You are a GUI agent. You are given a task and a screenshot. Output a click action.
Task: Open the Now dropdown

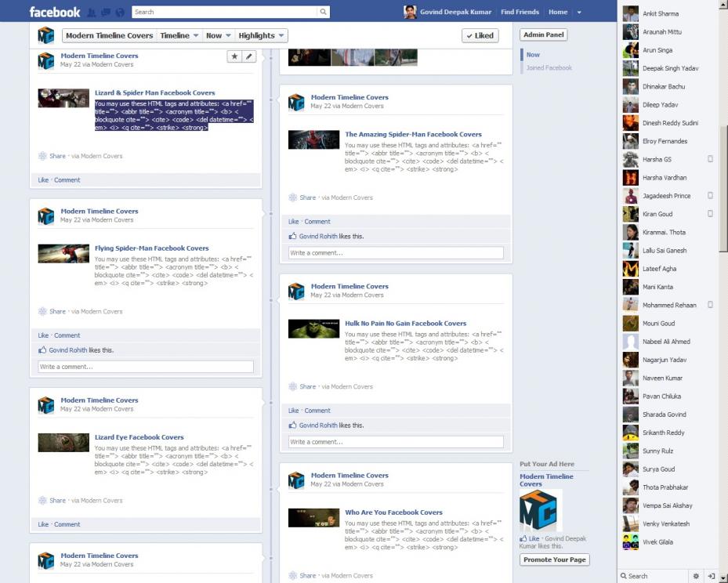pos(218,36)
